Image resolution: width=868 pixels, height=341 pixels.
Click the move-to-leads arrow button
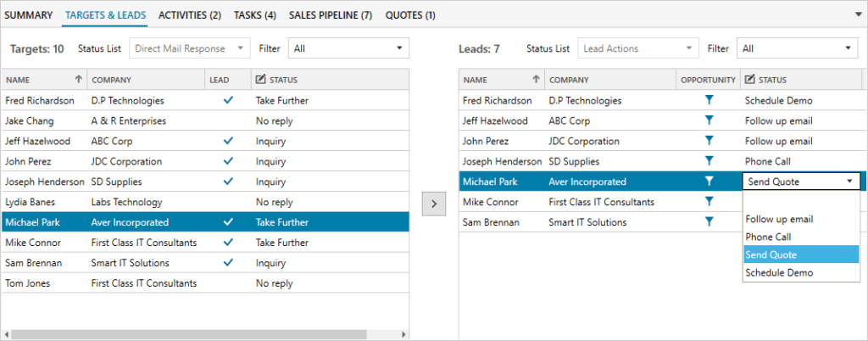(434, 204)
